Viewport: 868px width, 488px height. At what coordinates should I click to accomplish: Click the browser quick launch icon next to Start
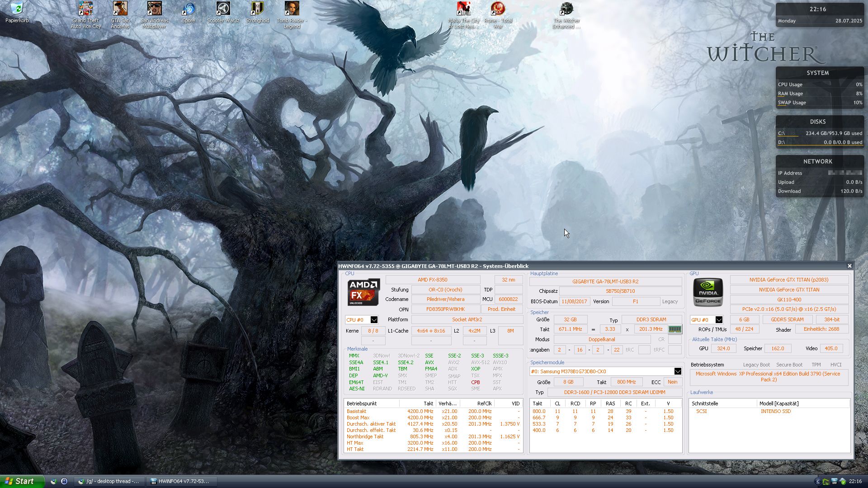click(x=53, y=481)
